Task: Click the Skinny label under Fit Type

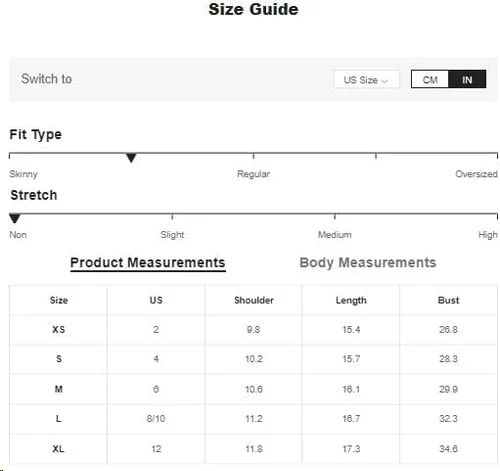Action: click(x=23, y=174)
